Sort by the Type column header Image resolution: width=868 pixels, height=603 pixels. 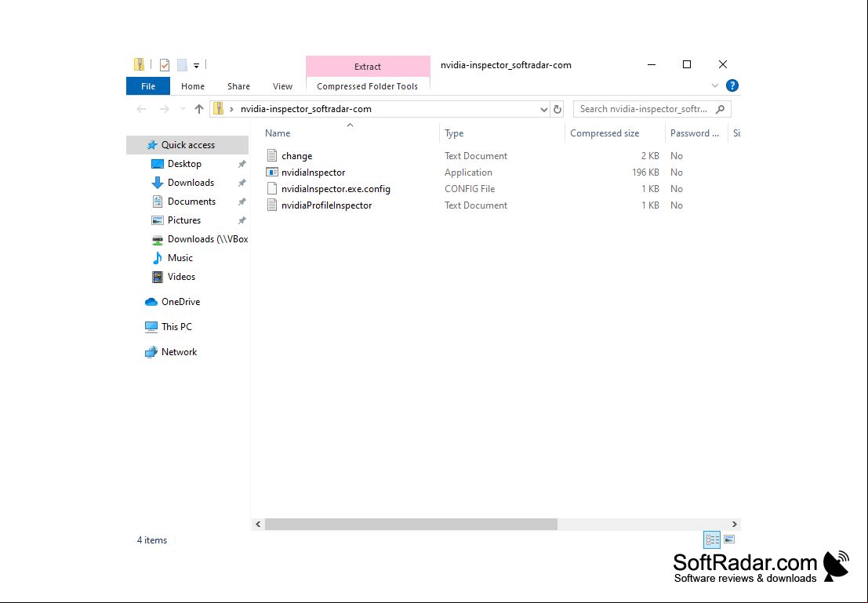(x=502, y=133)
